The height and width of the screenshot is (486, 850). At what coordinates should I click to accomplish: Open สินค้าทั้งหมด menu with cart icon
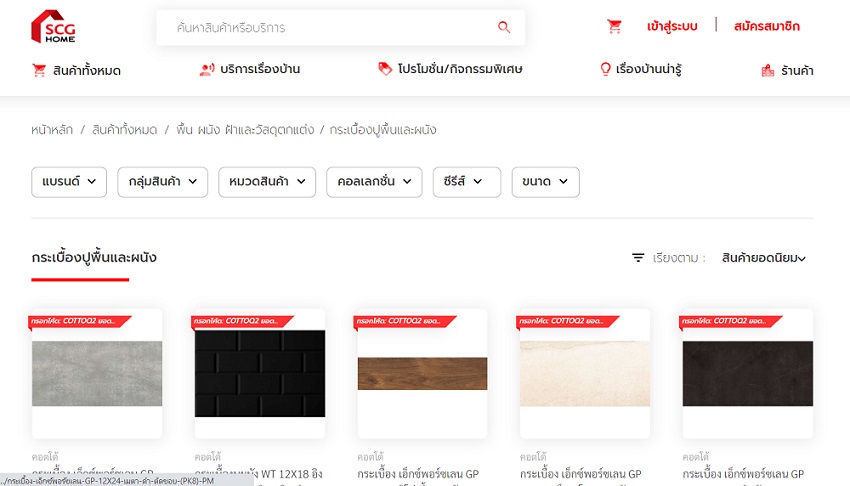click(x=76, y=70)
